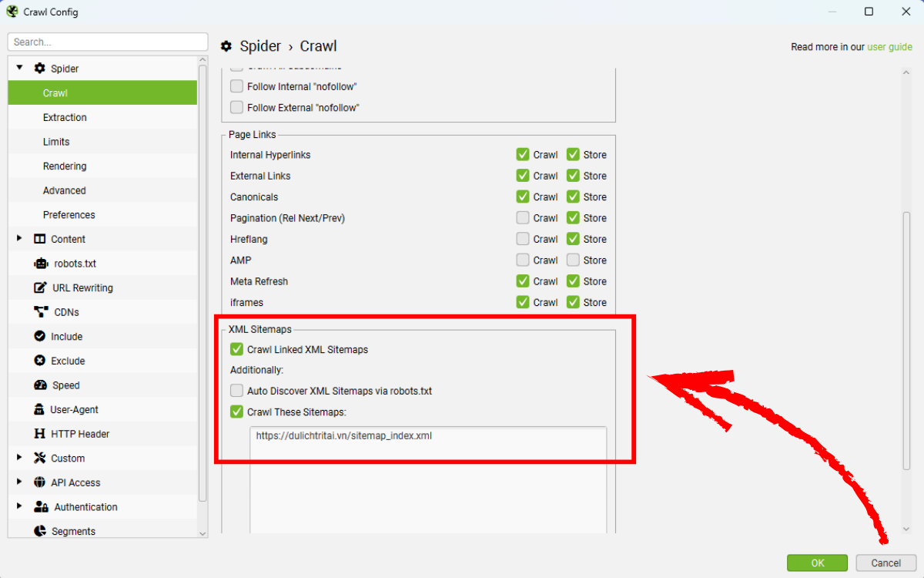Open the Rendering settings page
Screen dimensions: 924x578
pos(65,166)
